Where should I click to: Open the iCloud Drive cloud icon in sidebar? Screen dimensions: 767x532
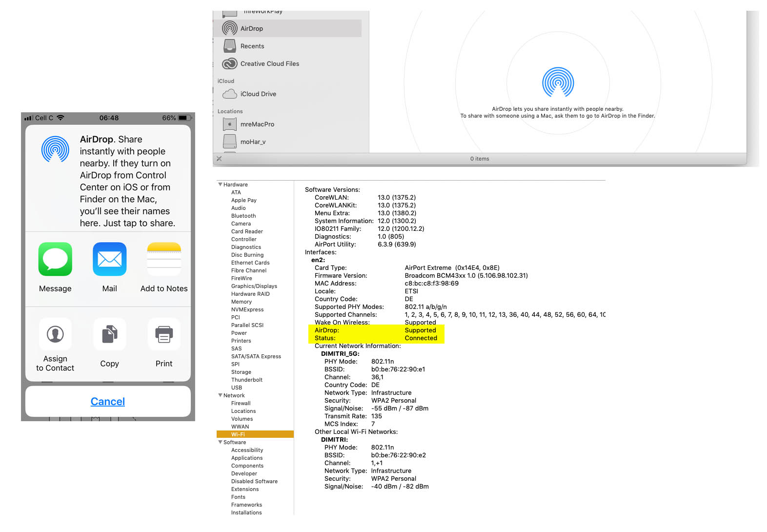click(229, 94)
